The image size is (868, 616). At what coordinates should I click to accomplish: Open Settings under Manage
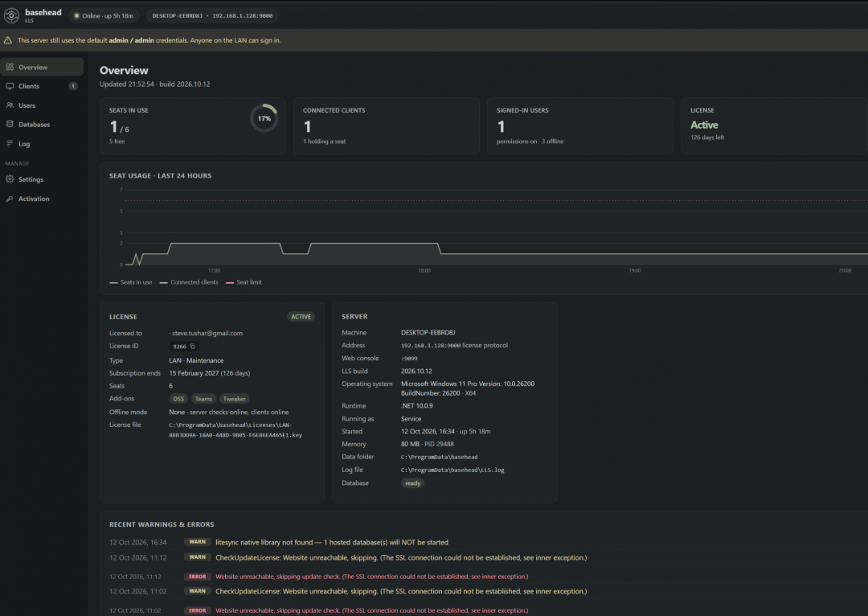coord(42,179)
